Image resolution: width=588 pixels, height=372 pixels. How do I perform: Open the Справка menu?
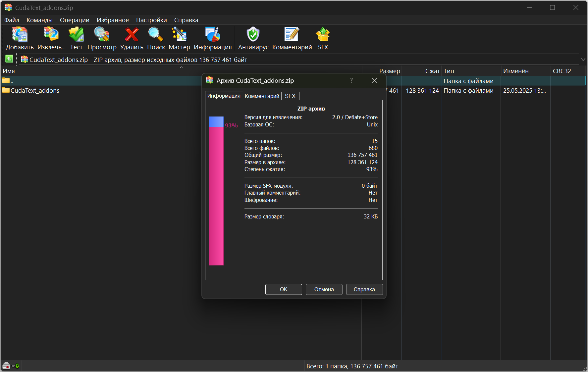point(186,20)
